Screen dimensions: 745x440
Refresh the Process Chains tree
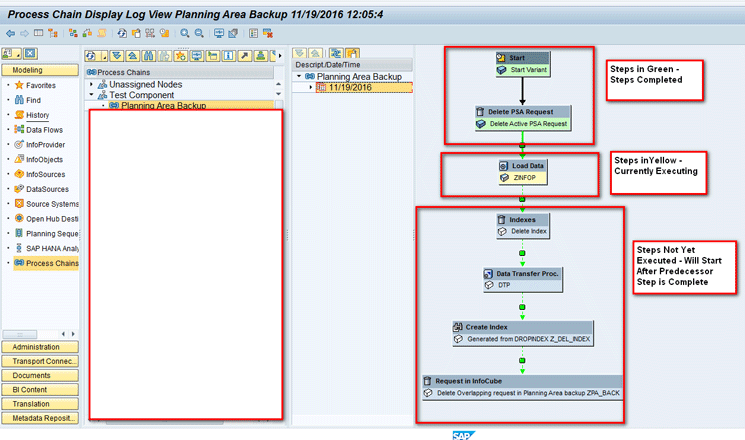[x=90, y=56]
